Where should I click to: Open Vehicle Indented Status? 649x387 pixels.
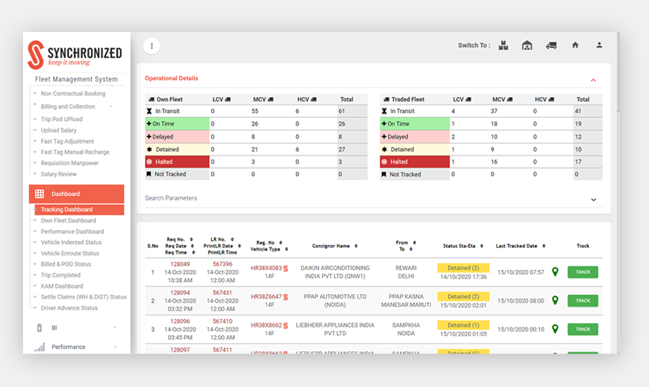click(71, 243)
